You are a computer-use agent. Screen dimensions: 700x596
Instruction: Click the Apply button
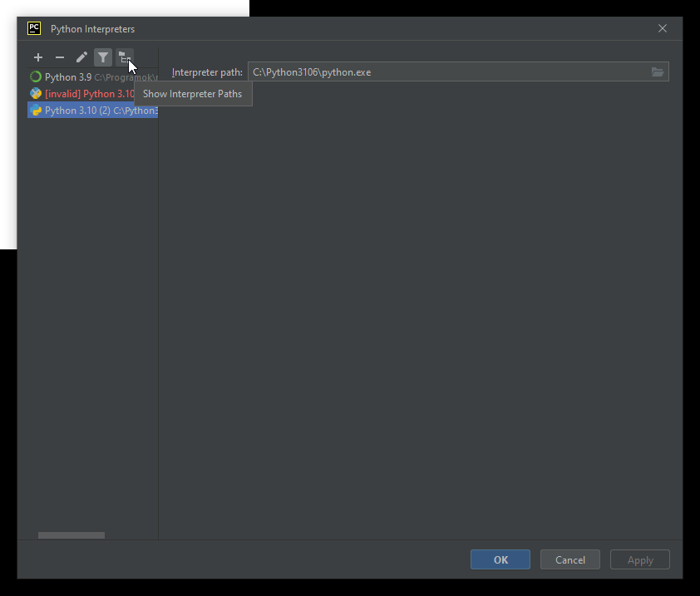640,559
